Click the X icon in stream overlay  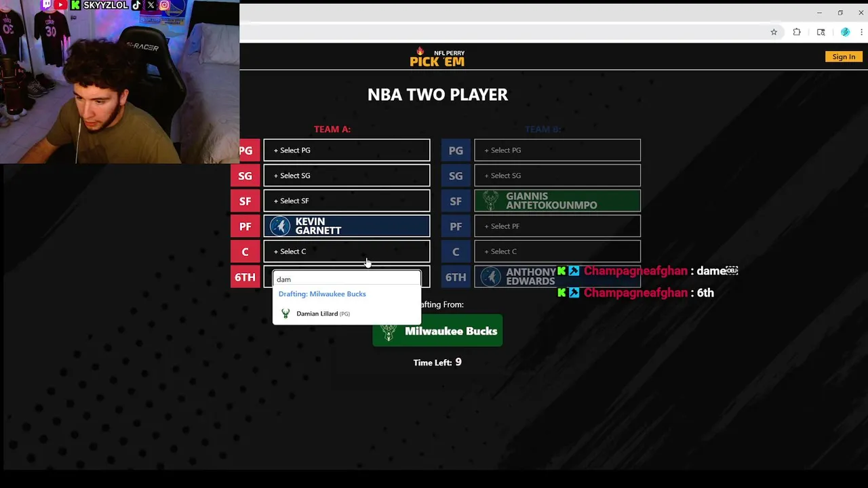click(x=151, y=5)
